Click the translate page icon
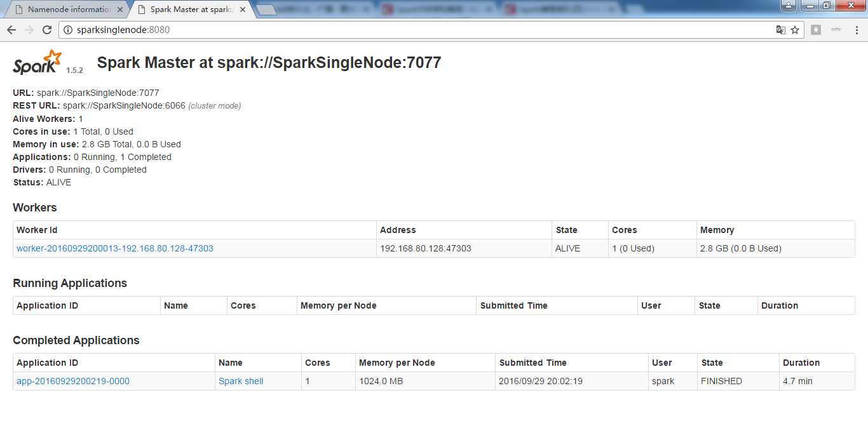 pyautogui.click(x=781, y=30)
